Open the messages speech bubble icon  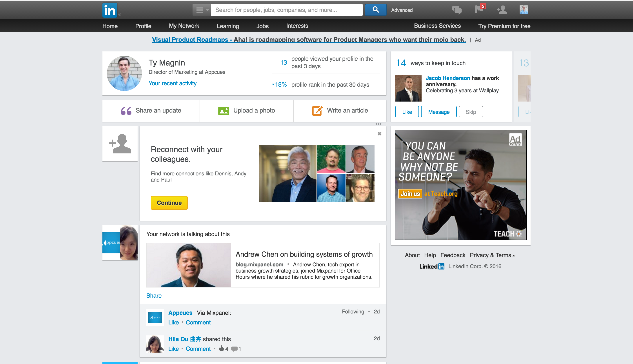(x=457, y=10)
